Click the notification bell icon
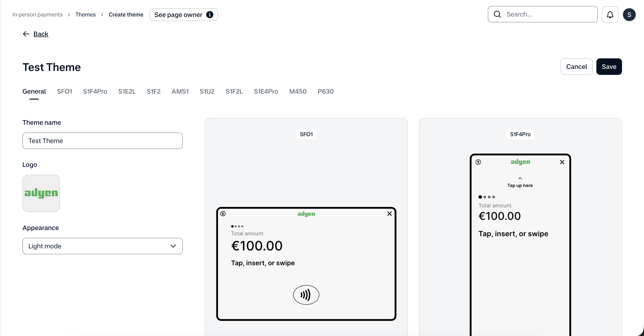 coord(610,15)
